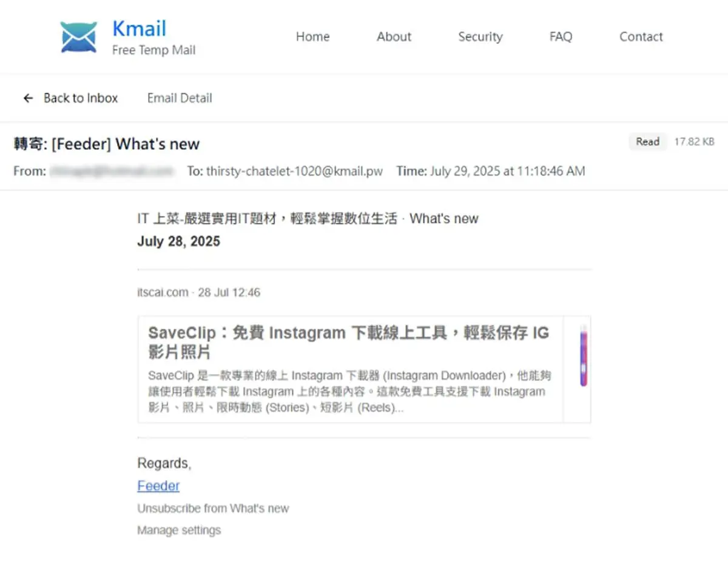Click the back arrow icon beside Inbox
The width and height of the screenshot is (728, 587).
pyautogui.click(x=28, y=98)
